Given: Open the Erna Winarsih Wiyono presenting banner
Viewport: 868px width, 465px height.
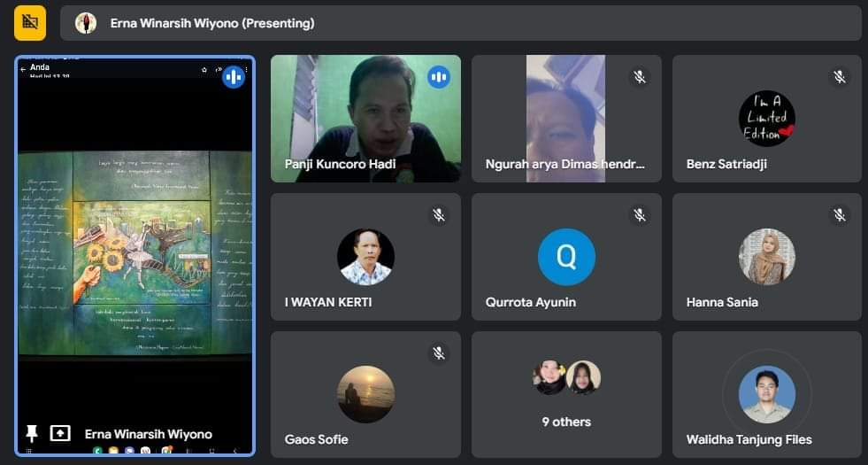Looking at the screenshot, I should (x=460, y=23).
